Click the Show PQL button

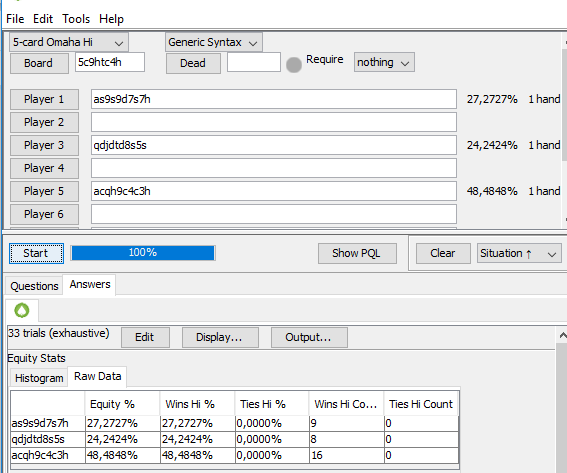coord(357,253)
